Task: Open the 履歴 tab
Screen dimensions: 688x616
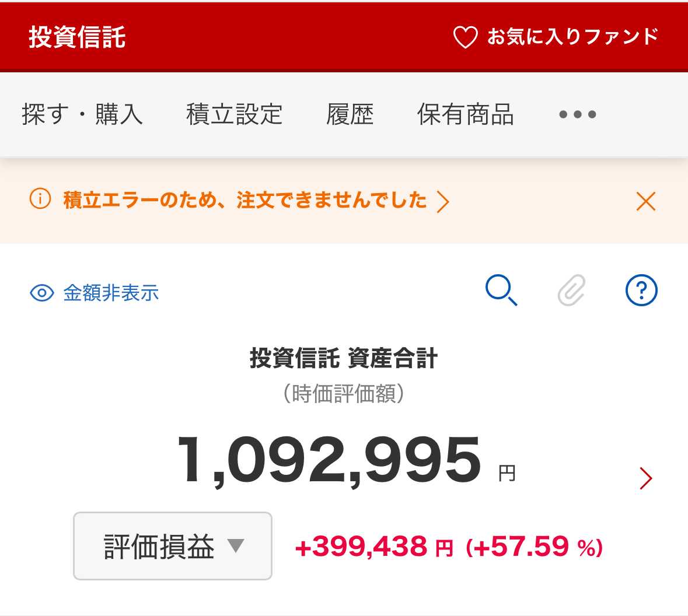Action: 350,114
